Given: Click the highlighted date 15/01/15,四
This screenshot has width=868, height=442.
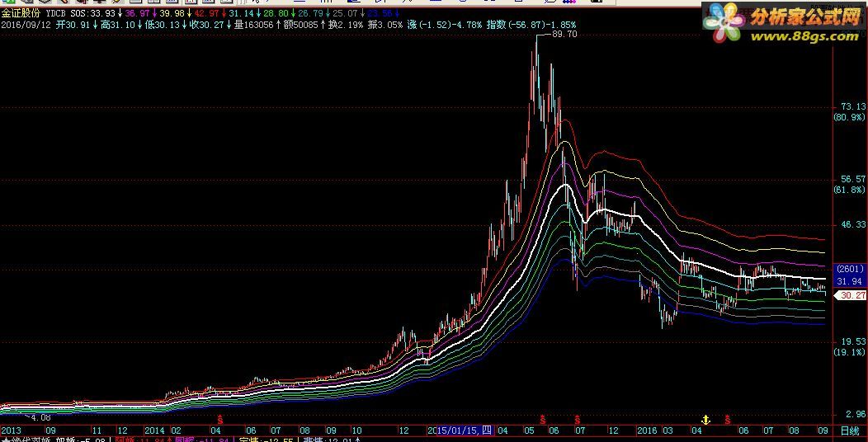Looking at the screenshot, I should click(465, 430).
